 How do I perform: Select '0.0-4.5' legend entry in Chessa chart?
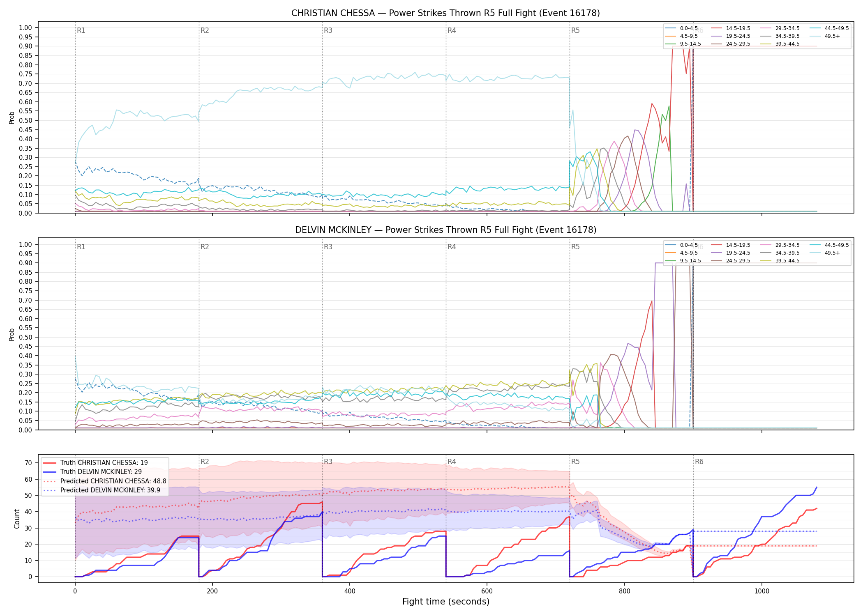coord(681,28)
